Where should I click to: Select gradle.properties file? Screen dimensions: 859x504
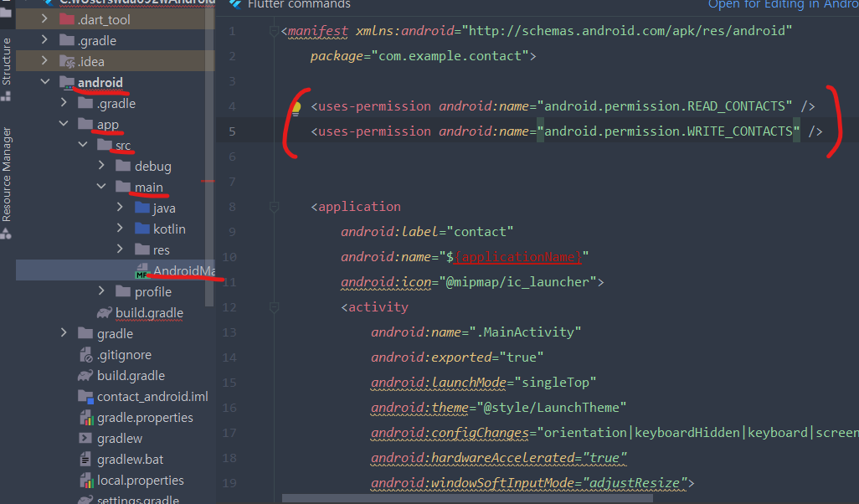[x=145, y=418]
